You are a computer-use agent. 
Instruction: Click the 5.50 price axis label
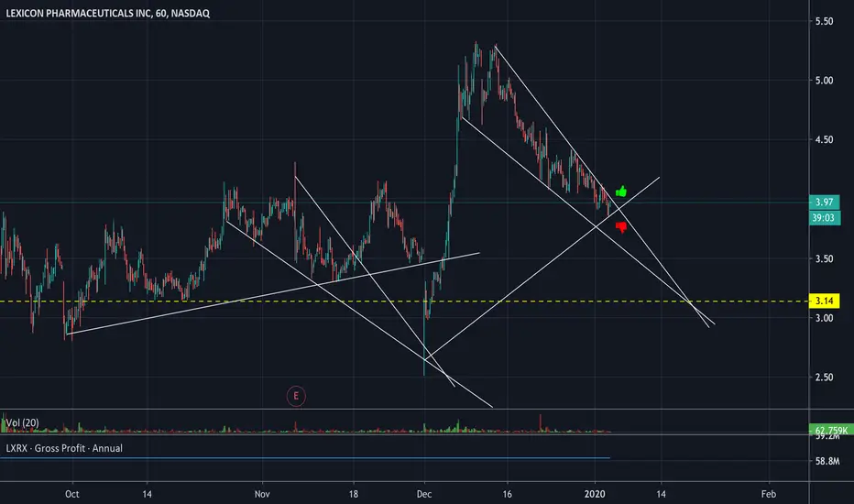pos(824,21)
